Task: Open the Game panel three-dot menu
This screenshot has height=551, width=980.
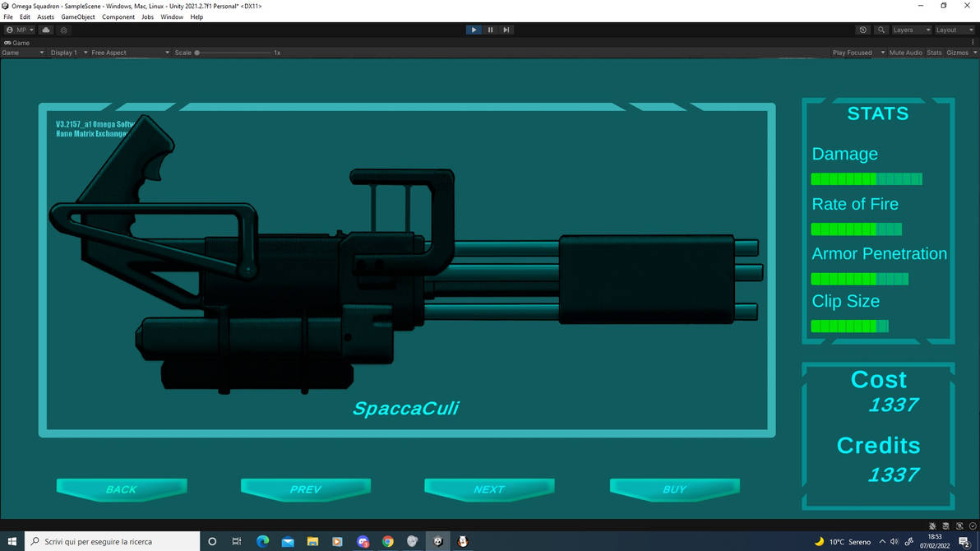Action: point(973,43)
